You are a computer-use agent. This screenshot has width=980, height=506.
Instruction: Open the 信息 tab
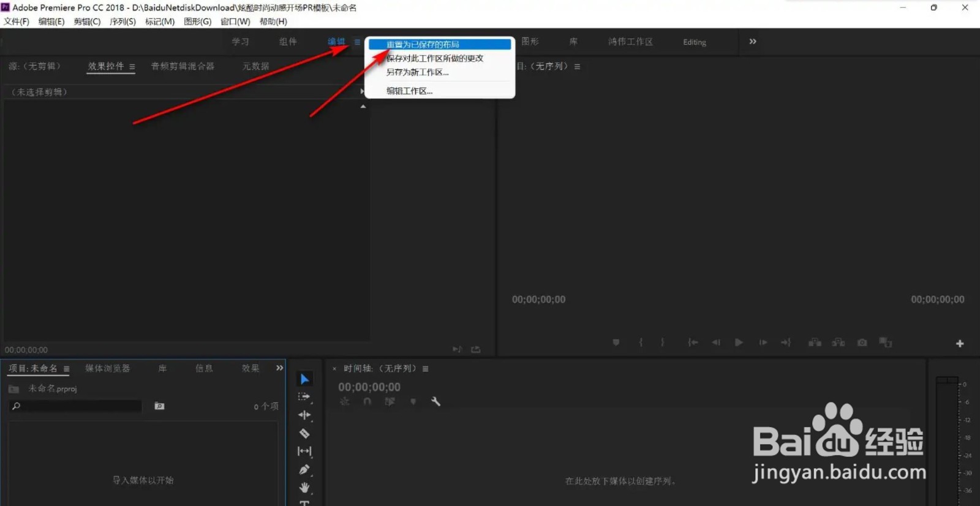204,368
